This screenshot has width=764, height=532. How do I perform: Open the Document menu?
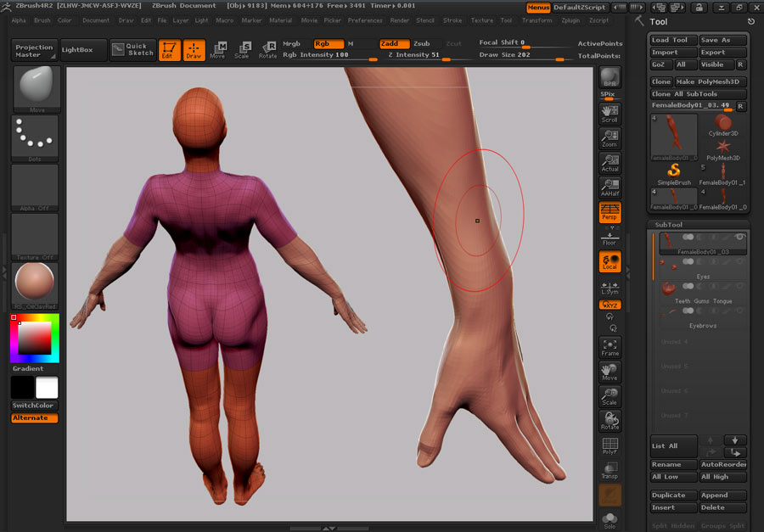coord(95,20)
